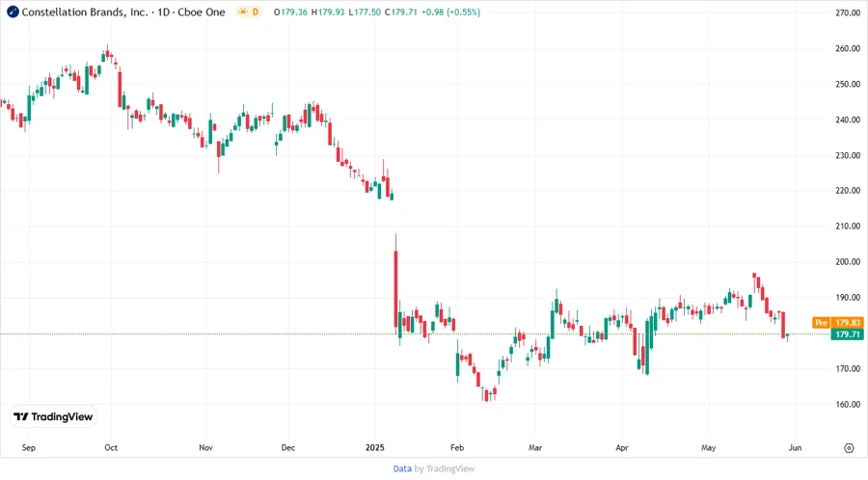Click the close value C179.71 in the legend

(401, 12)
